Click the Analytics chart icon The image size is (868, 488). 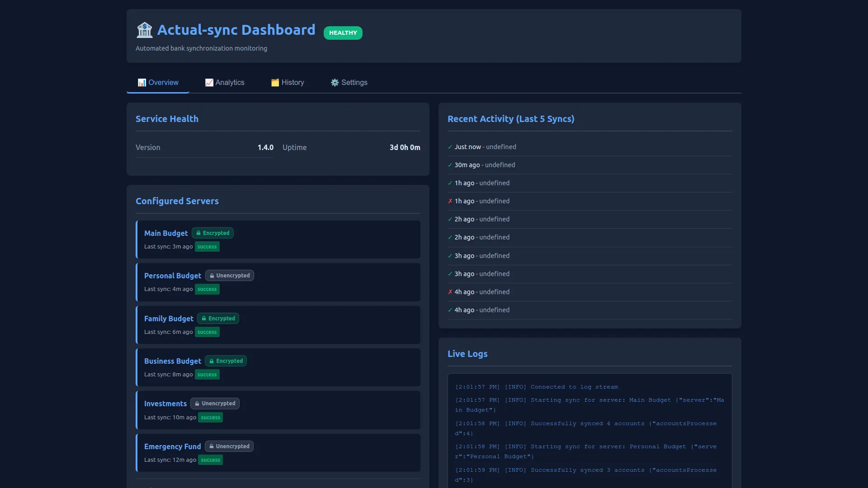click(x=209, y=83)
